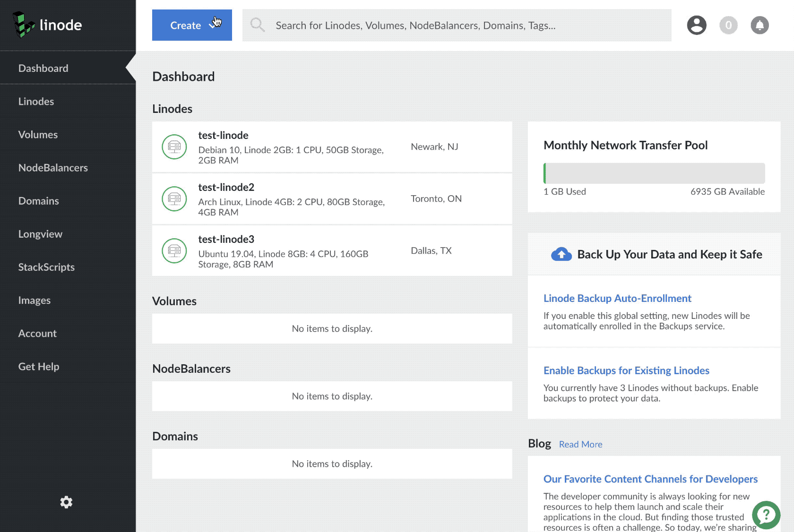The width and height of the screenshot is (794, 532).
Task: Click the test-linode server status icon
Action: (174, 147)
